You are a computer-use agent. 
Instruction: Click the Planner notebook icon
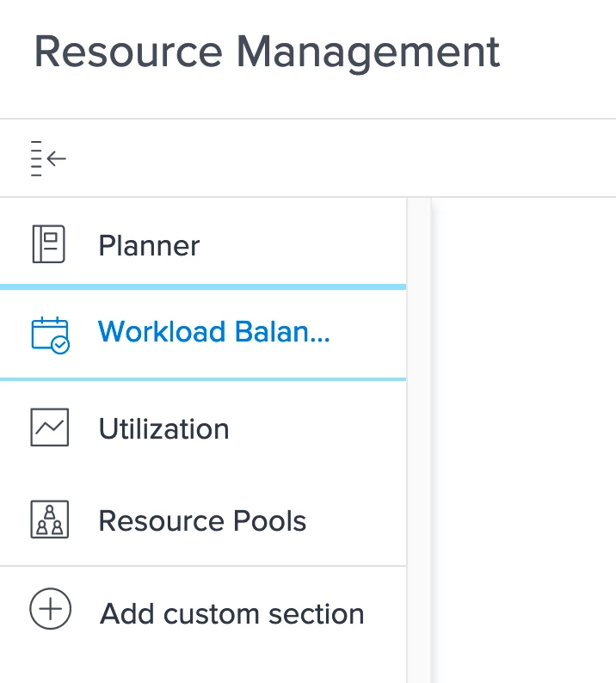click(49, 244)
